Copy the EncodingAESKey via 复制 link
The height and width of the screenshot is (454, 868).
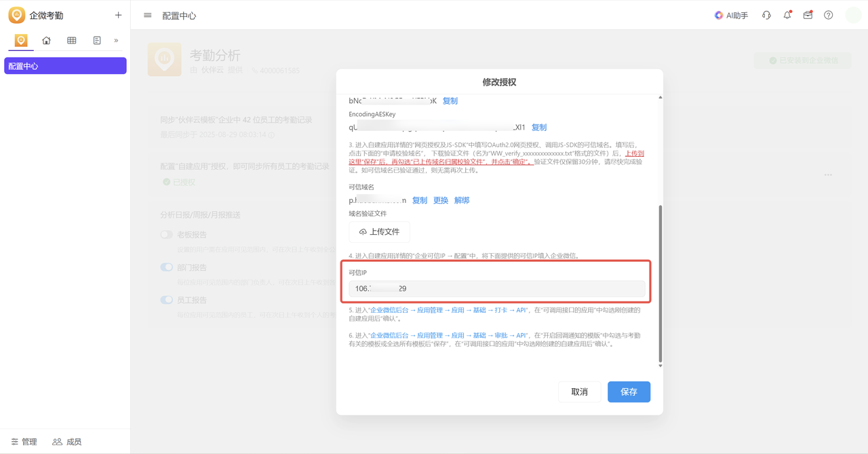539,127
